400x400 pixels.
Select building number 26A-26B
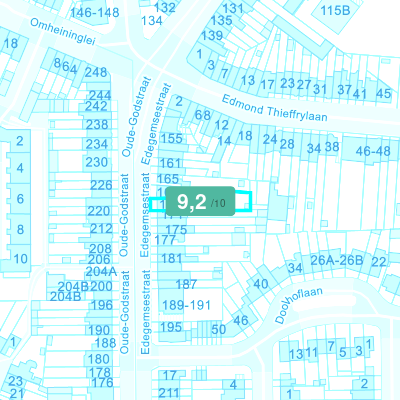337,260
